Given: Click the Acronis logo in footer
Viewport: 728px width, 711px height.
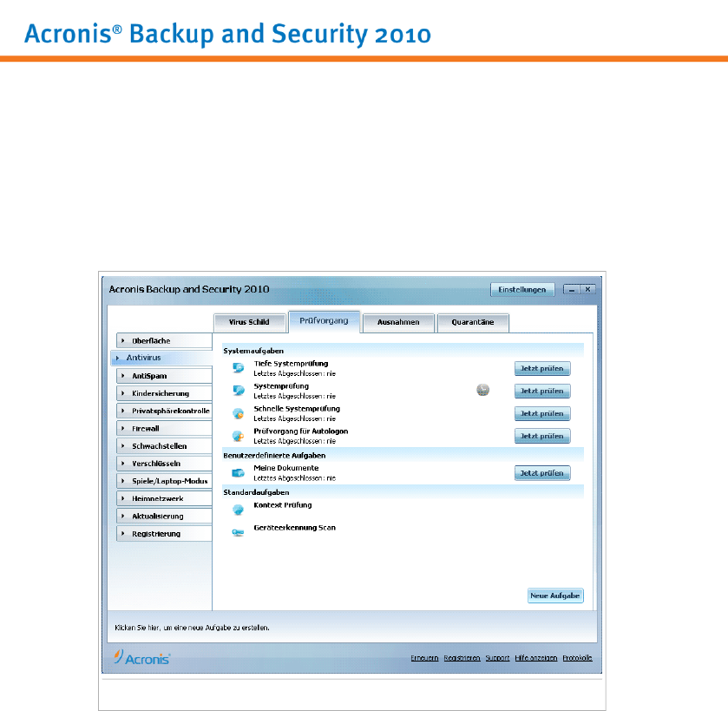Looking at the screenshot, I should point(142,657).
